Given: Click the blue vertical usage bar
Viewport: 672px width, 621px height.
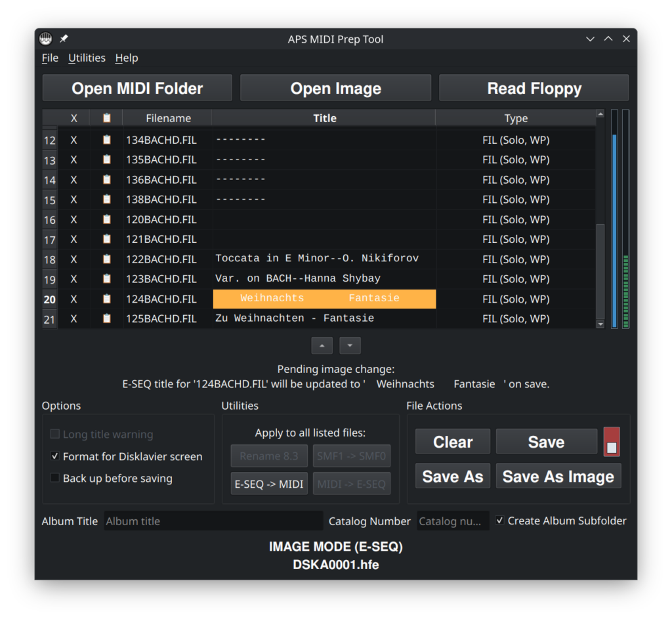Looking at the screenshot, I should [x=614, y=230].
